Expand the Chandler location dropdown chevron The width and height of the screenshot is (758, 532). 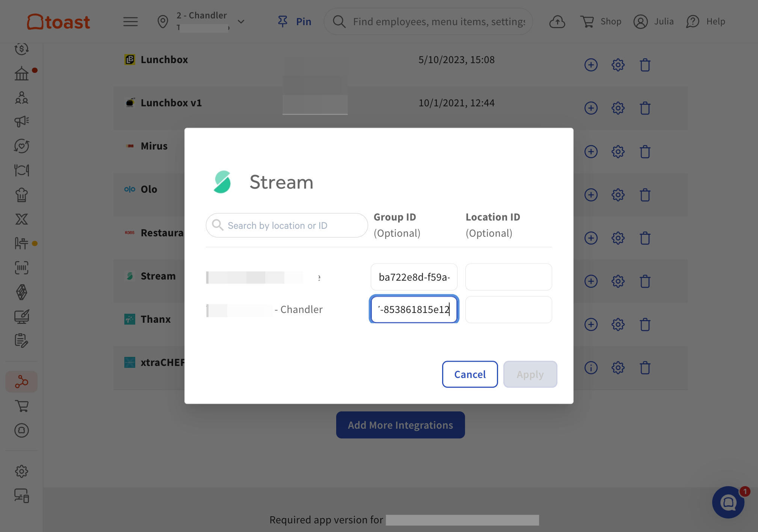pyautogui.click(x=241, y=22)
